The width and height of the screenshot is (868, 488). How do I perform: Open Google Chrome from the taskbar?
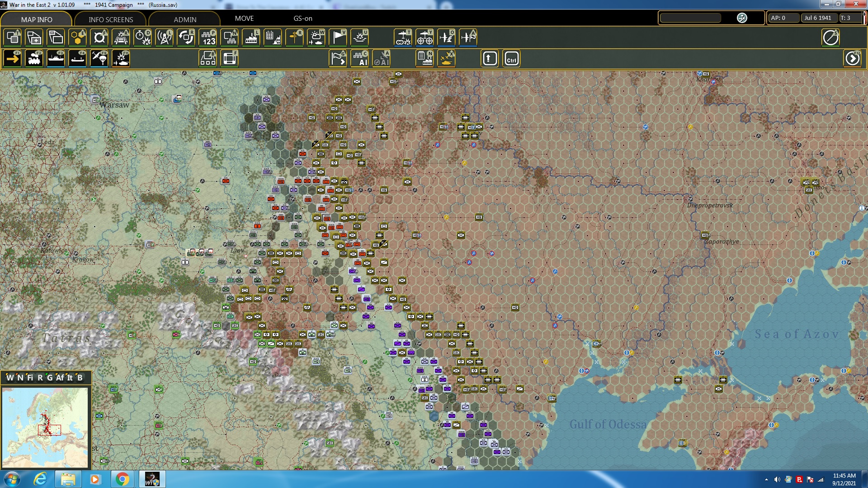[x=122, y=479]
